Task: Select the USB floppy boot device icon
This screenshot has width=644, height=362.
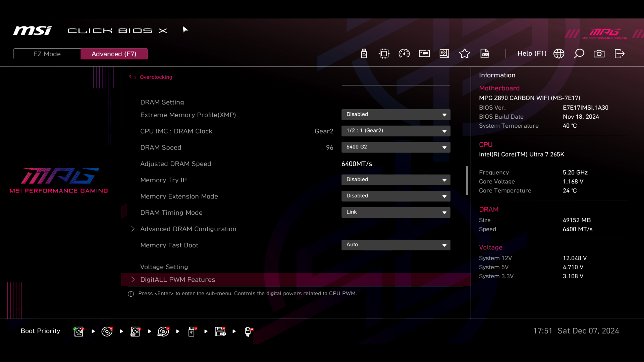Action: pos(220,331)
